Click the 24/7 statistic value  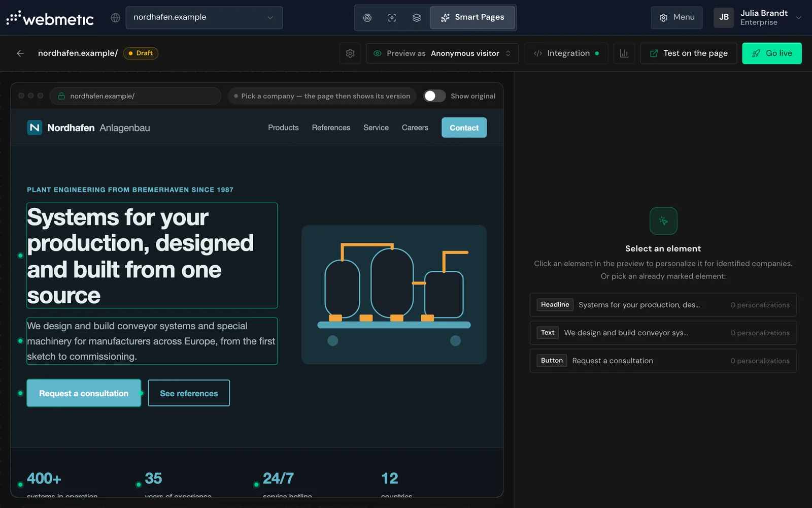point(278,478)
